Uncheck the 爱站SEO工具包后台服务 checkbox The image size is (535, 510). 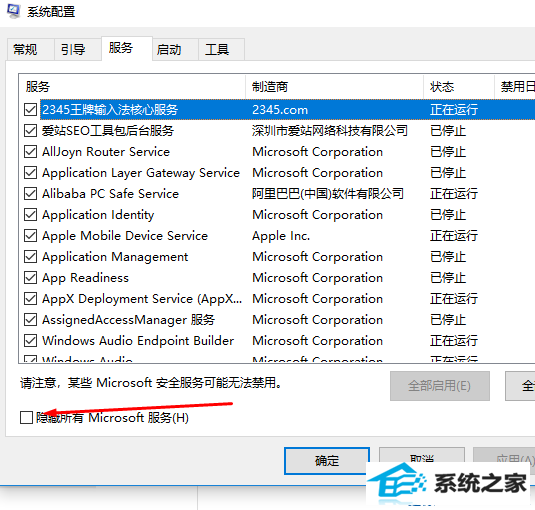coord(30,131)
